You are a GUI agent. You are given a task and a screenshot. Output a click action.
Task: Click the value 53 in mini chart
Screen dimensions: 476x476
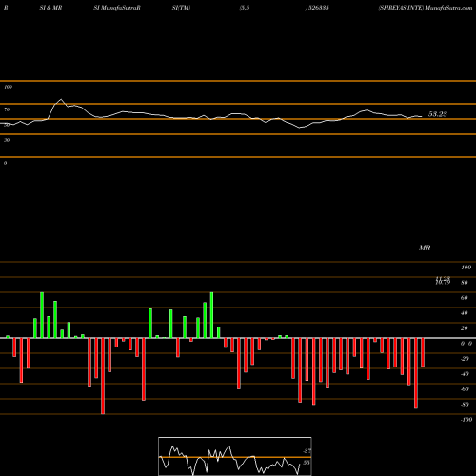[x=307, y=463]
